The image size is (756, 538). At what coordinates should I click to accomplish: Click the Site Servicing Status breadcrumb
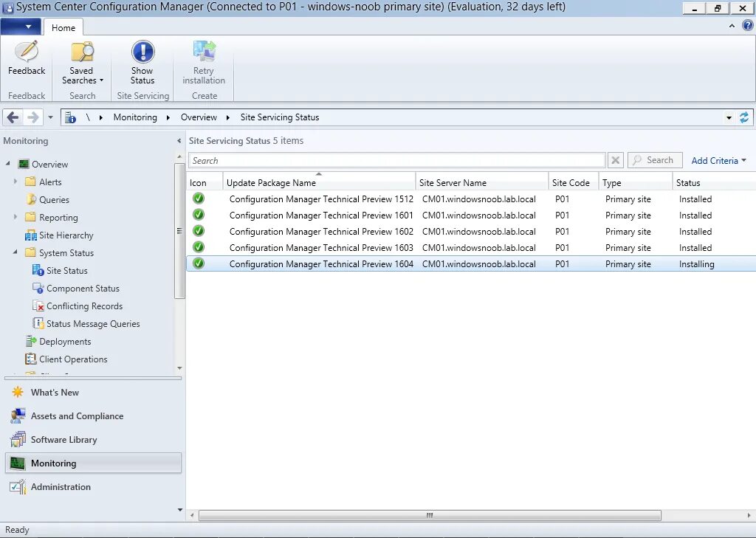point(280,117)
